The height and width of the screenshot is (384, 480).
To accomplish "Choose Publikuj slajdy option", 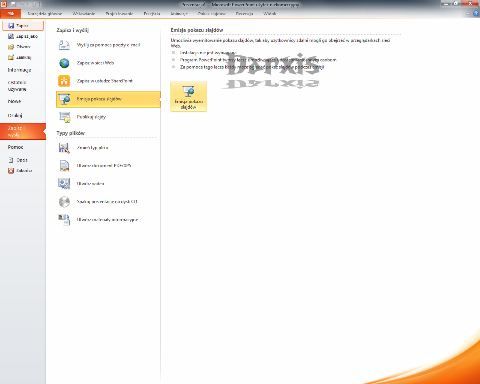I will [x=108, y=117].
